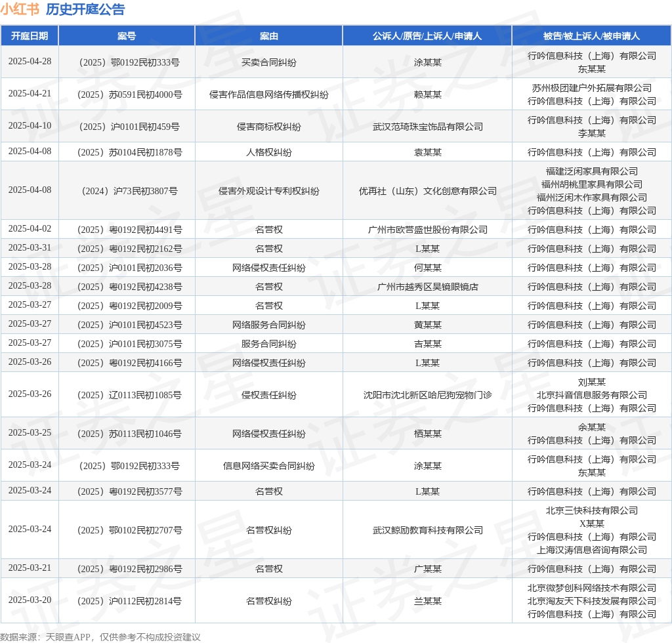Screen dimensions: 672x643
Task: Click plaintiff 武汉范琦珠宝饰品有限公司
Action: [x=427, y=127]
